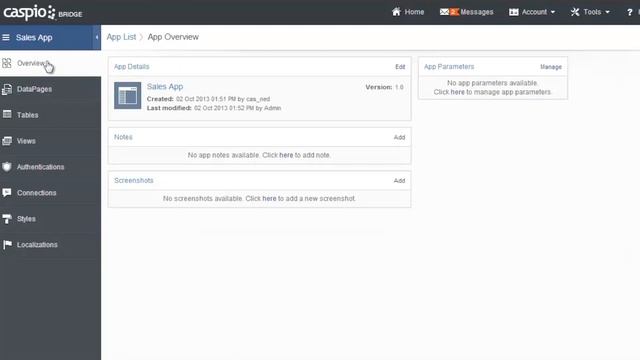Click App Overview breadcrumb text

pyautogui.click(x=173, y=37)
